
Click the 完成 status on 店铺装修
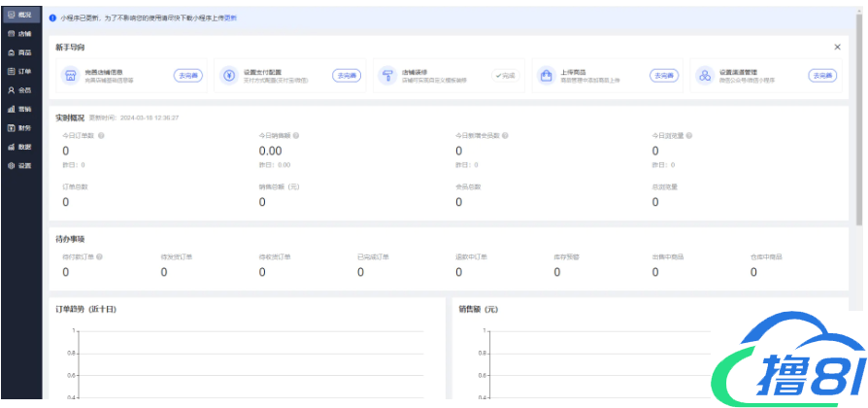pos(505,75)
